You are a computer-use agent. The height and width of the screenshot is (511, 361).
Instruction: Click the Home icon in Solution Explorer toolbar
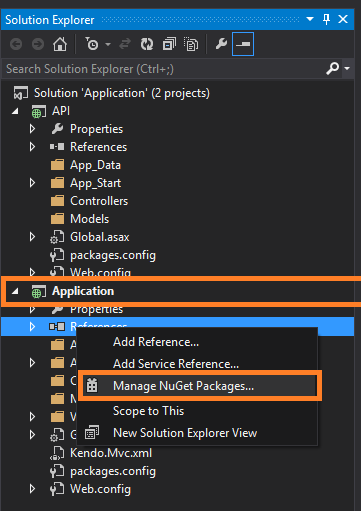(x=60, y=44)
